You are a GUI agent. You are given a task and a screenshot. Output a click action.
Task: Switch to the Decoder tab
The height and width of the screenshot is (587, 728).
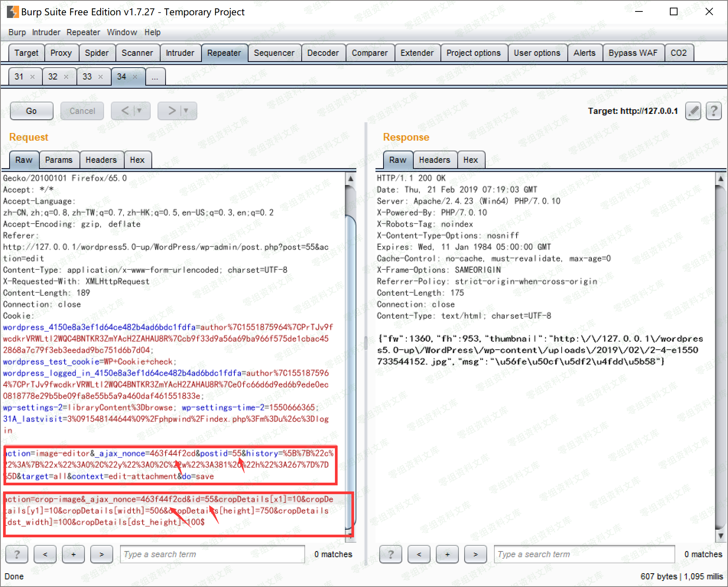click(323, 53)
